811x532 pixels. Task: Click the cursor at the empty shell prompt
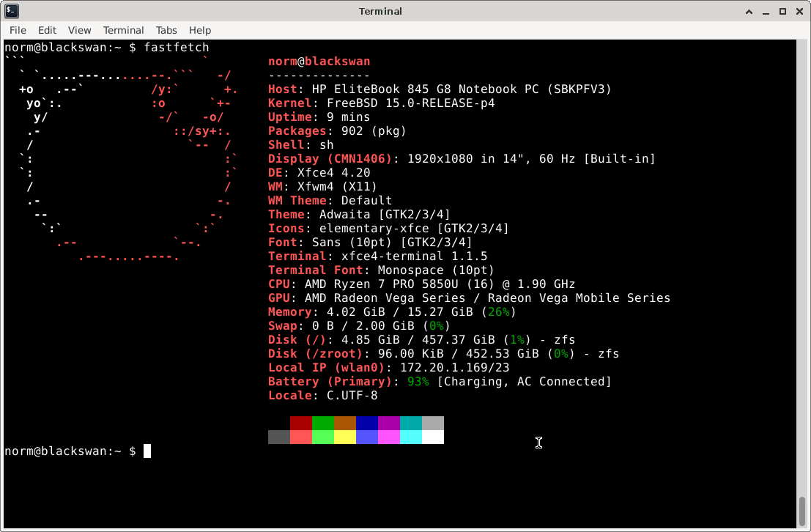pos(147,451)
